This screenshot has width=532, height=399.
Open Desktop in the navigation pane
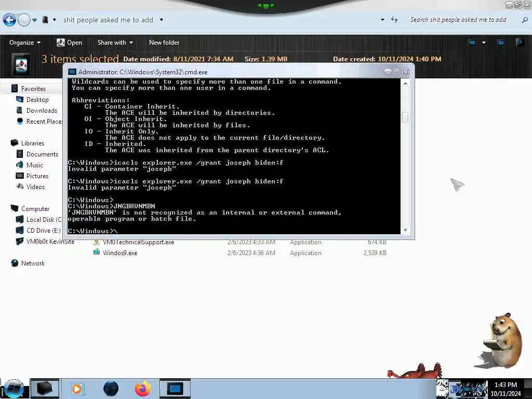coord(37,99)
